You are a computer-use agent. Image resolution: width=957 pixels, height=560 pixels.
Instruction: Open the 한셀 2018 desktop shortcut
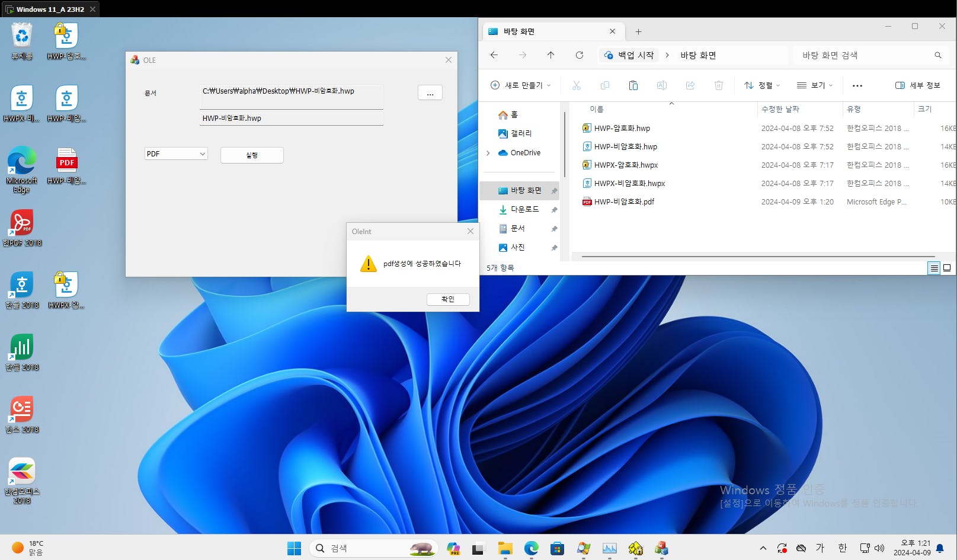22,352
